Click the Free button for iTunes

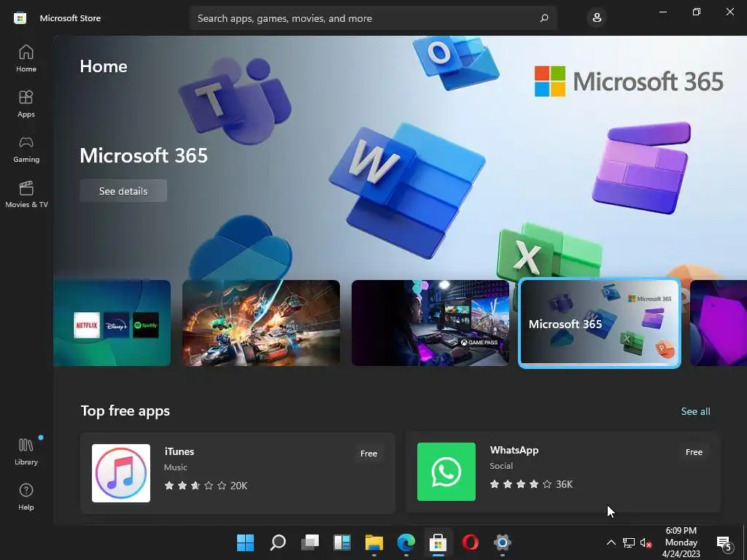[368, 454]
